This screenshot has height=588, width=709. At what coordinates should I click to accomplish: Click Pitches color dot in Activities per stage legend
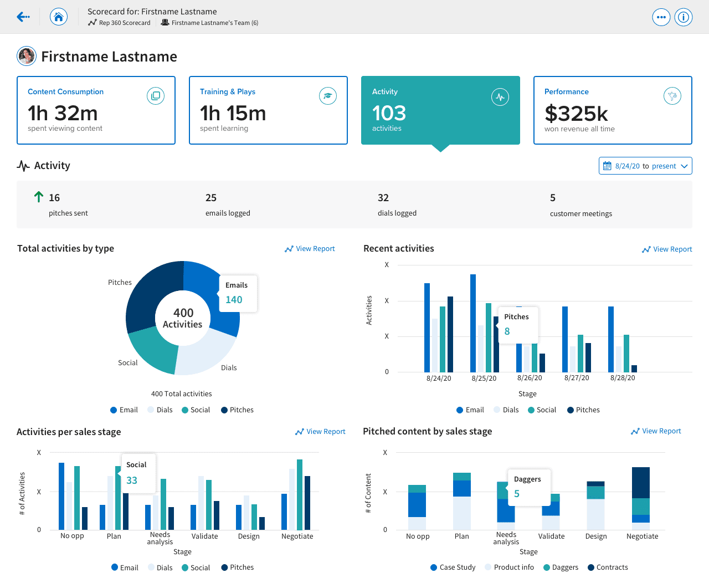(x=224, y=567)
